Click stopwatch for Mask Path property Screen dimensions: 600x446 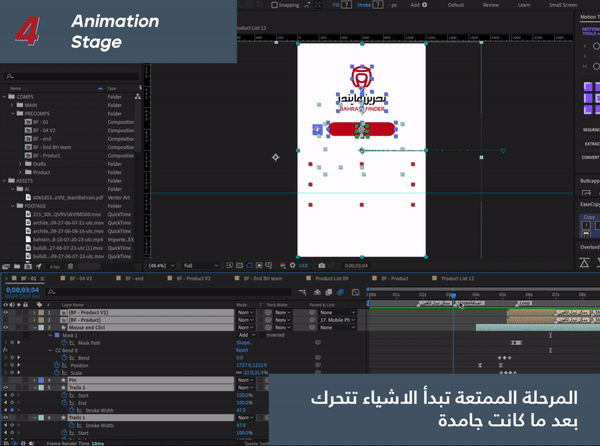click(x=64, y=343)
